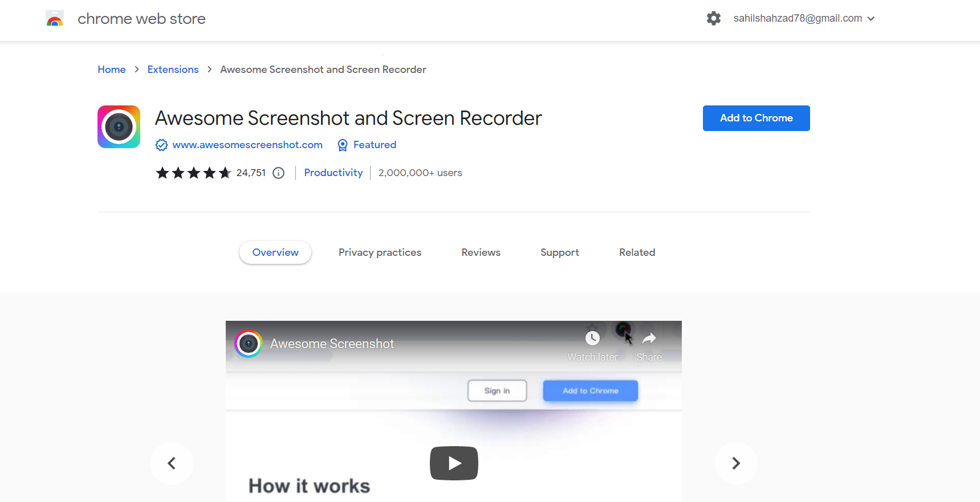Click the Watch later clock icon
980x502 pixels.
point(593,338)
